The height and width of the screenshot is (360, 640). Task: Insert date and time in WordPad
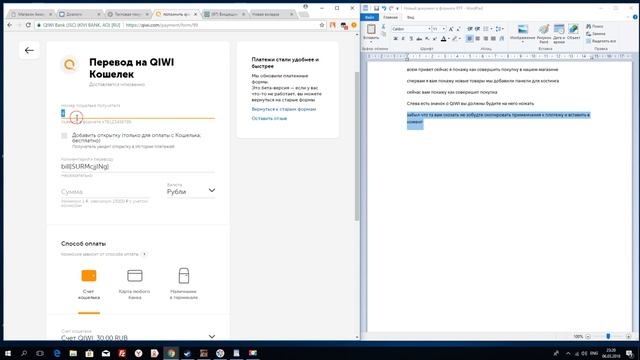pos(559,33)
